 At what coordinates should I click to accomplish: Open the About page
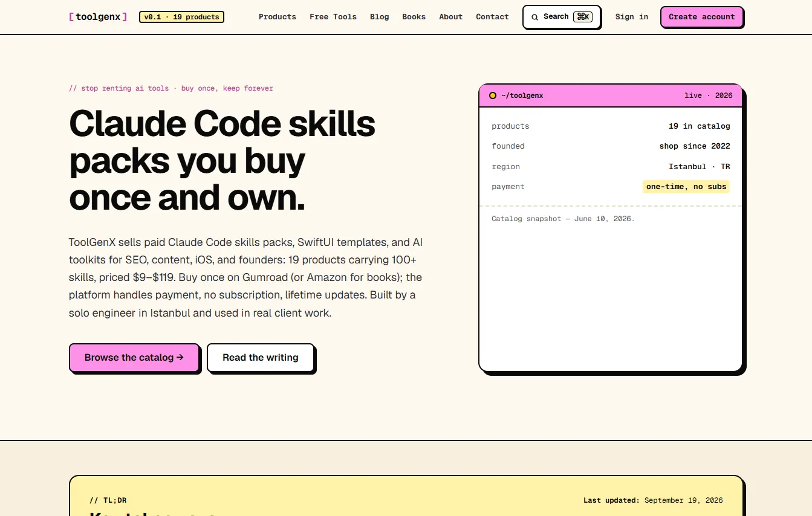(451, 17)
